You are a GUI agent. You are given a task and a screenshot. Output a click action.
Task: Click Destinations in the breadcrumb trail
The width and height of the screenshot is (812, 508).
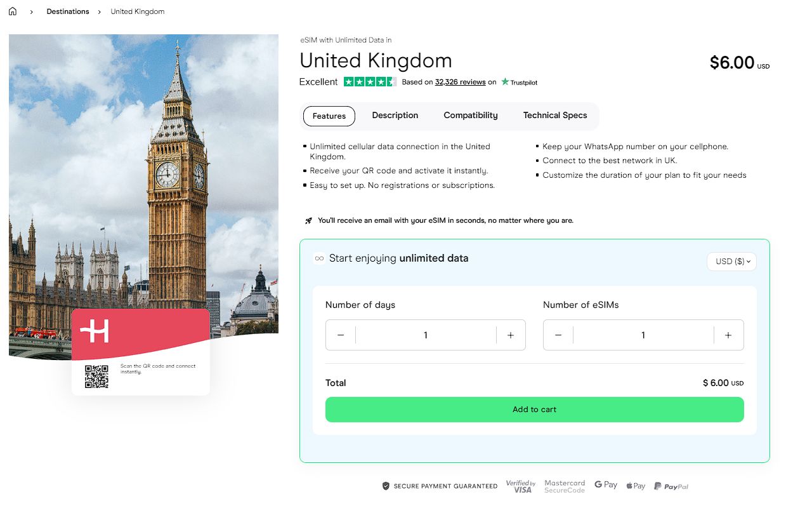(x=68, y=11)
